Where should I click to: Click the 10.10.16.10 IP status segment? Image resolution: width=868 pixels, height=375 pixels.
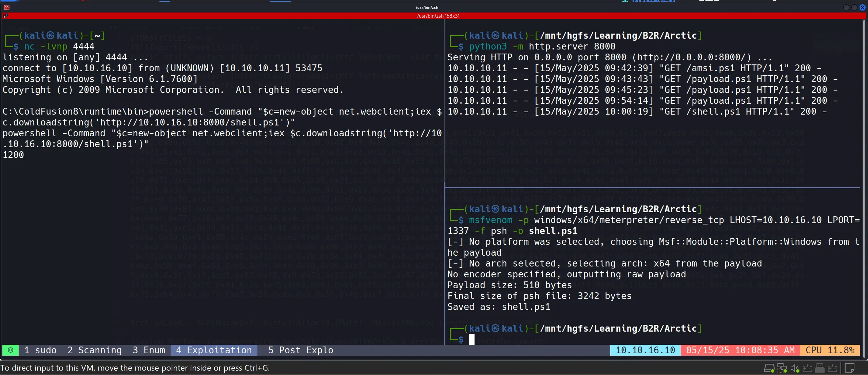tap(645, 350)
